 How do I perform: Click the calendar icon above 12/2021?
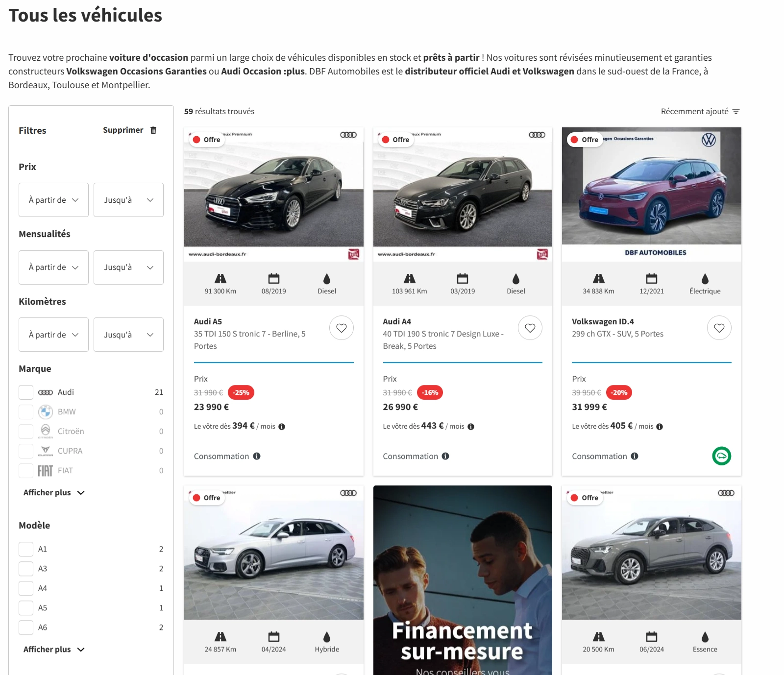pyautogui.click(x=652, y=279)
